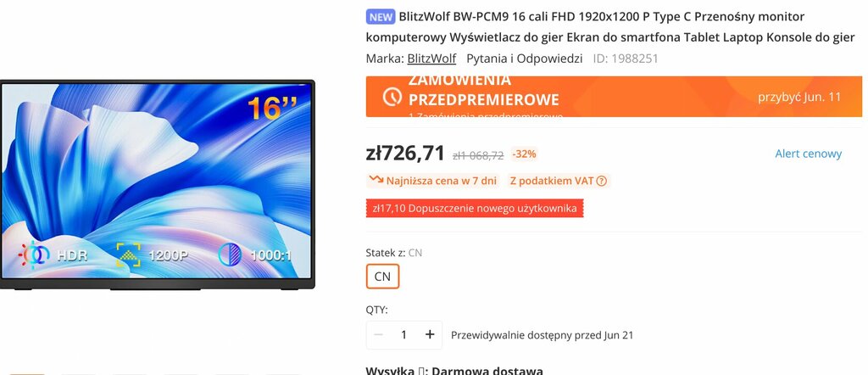Increase quantity with plus button
Viewport: 868px width, 375px height.
[430, 334]
